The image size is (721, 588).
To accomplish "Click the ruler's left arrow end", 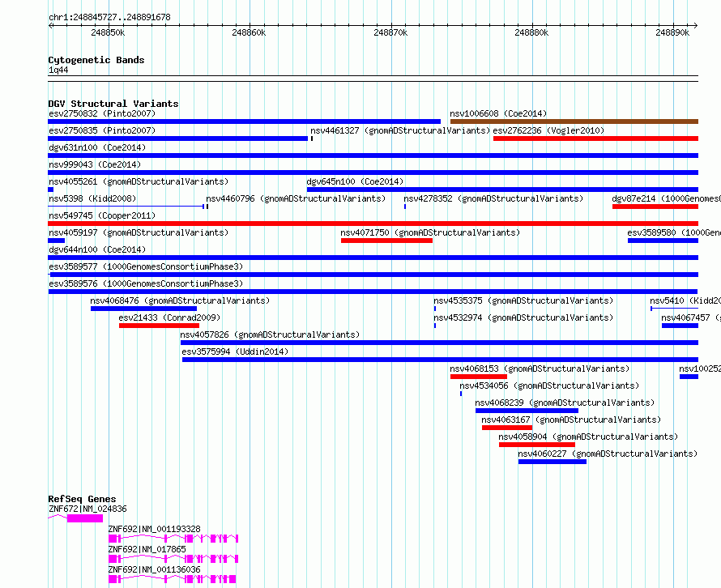I will tap(50, 26).
